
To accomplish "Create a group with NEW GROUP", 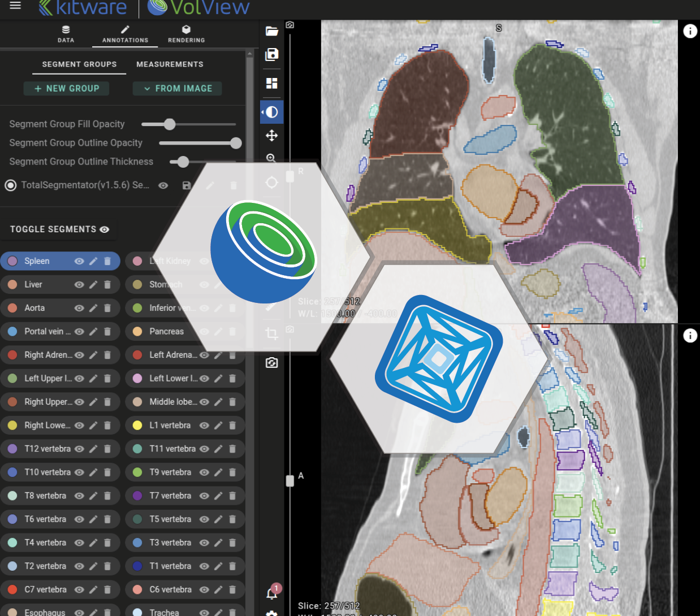I will click(x=66, y=89).
